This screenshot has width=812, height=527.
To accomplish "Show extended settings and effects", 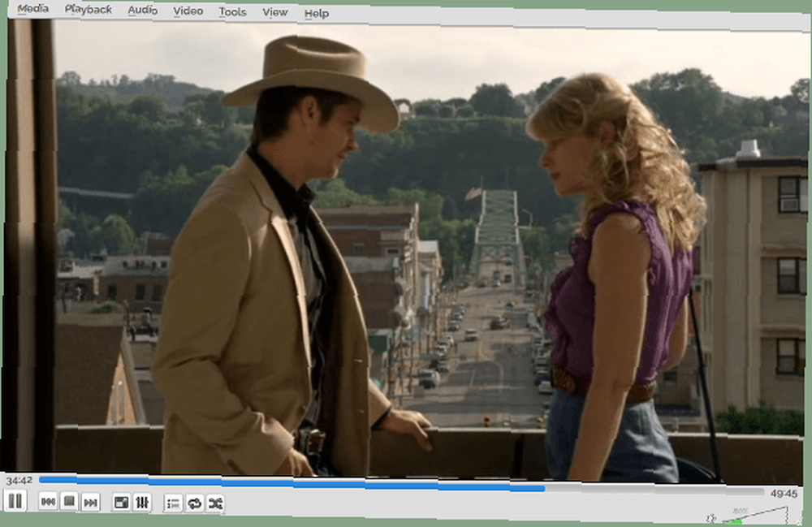I will coord(142,503).
